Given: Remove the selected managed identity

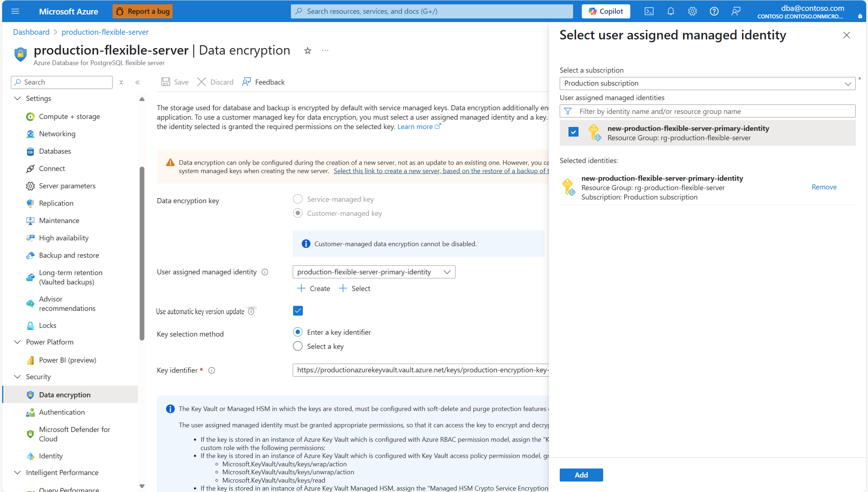Looking at the screenshot, I should (x=824, y=187).
